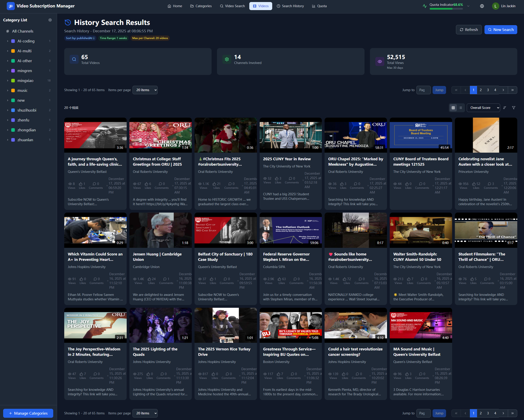Switch to list view layout
524x420 pixels.
coord(461,108)
